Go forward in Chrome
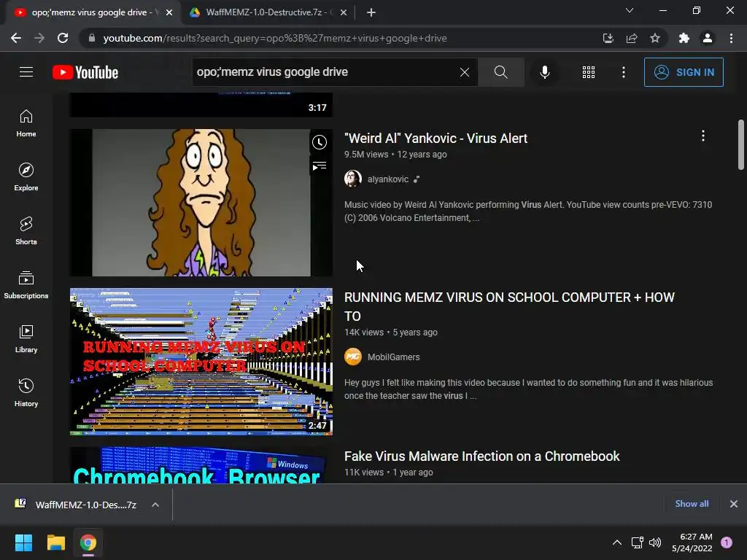Screen dimensions: 747x560 coord(39,38)
